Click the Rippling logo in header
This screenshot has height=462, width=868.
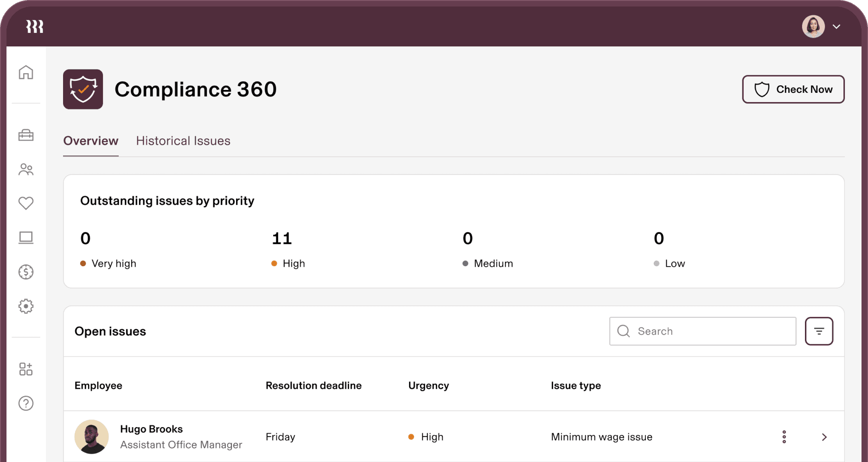35,26
